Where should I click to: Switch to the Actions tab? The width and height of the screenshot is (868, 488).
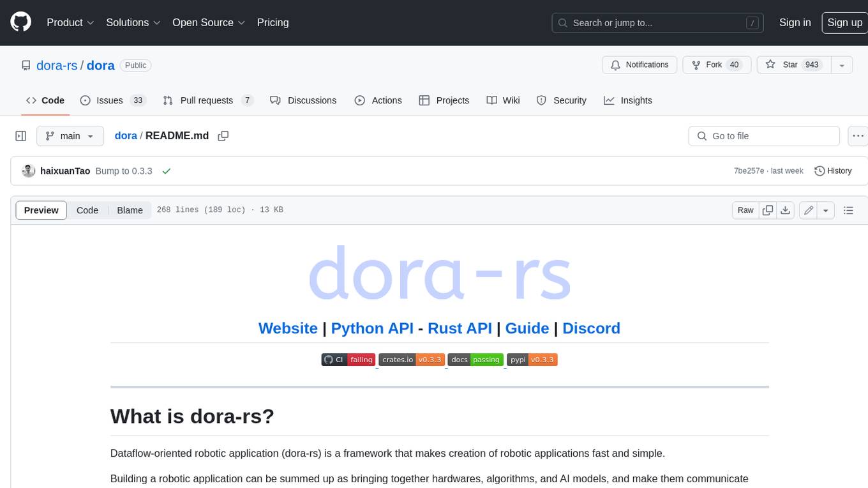(x=378, y=100)
